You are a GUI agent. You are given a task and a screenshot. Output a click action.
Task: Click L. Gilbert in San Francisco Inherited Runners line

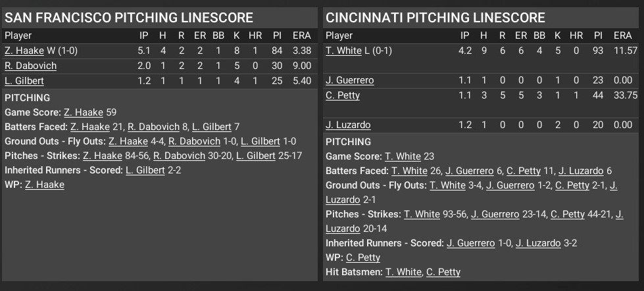[147, 171]
